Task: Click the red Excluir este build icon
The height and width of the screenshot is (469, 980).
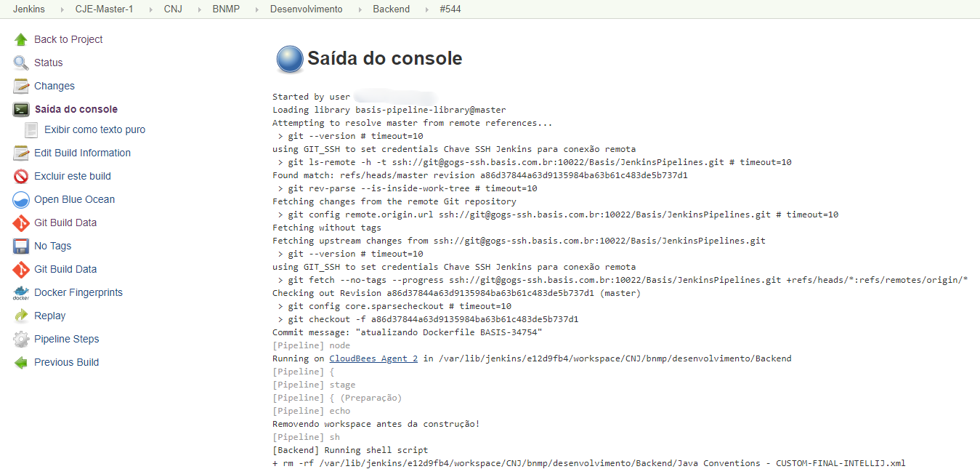Action: (x=21, y=176)
